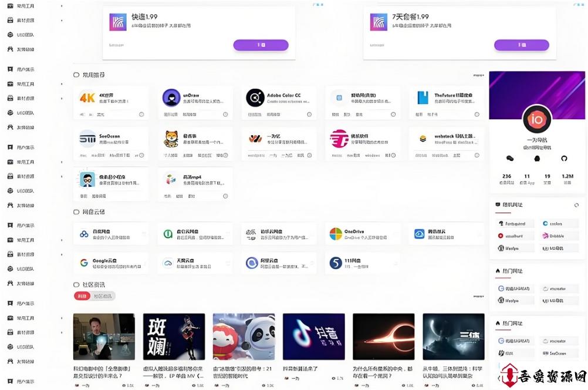Image resolution: width=588 pixels, height=390 pixels.
Task: Open the SeeOcean logo icon
Action: point(87,139)
